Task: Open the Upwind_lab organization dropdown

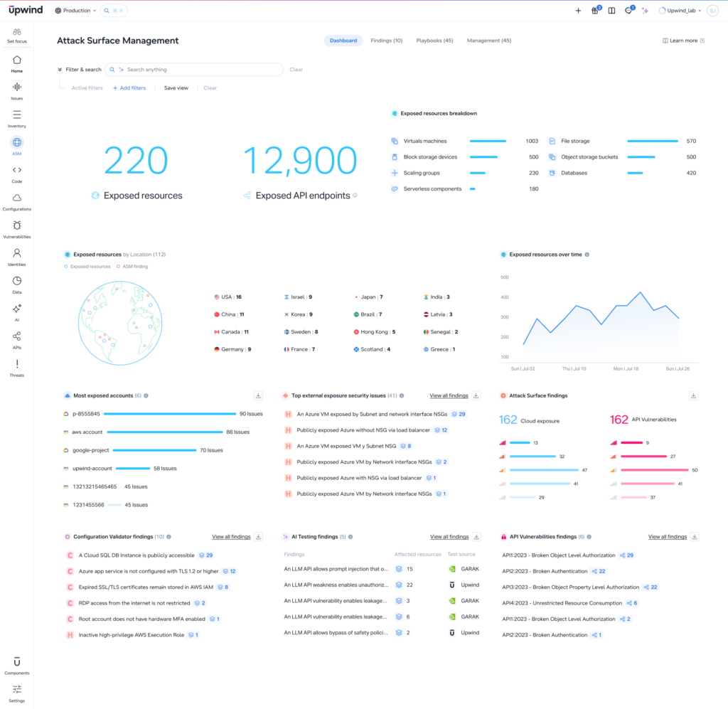Action: pos(680,11)
